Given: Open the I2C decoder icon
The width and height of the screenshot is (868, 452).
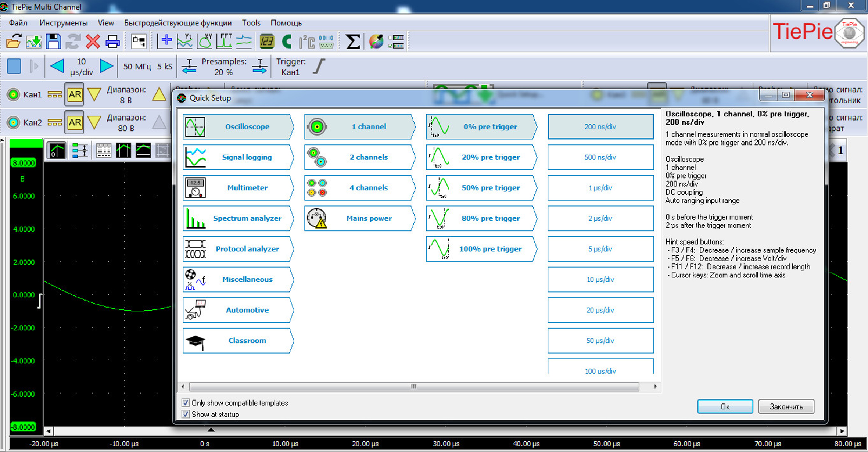Looking at the screenshot, I should [306, 42].
